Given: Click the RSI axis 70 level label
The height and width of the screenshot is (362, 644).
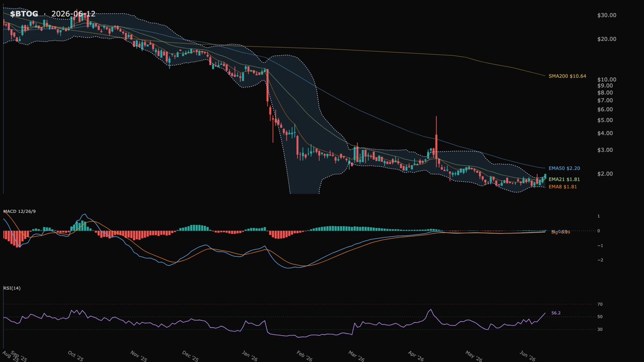Looking at the screenshot, I should point(600,305).
